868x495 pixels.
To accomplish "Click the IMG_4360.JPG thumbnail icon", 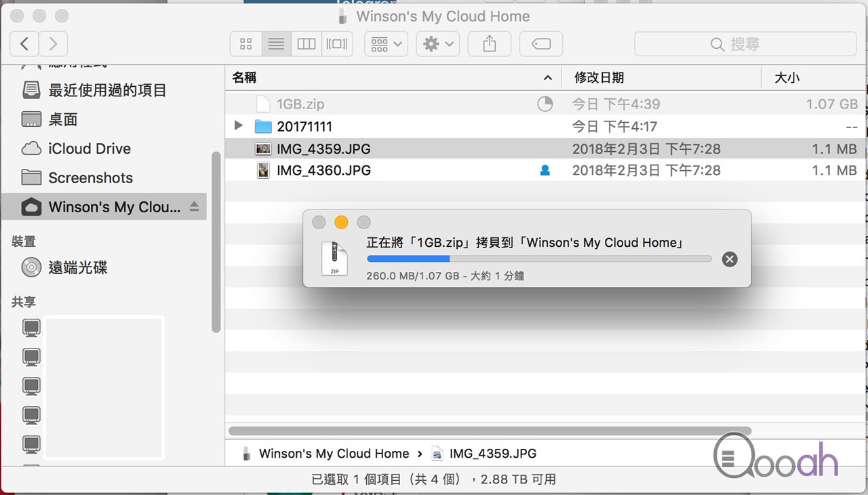I will 263,170.
